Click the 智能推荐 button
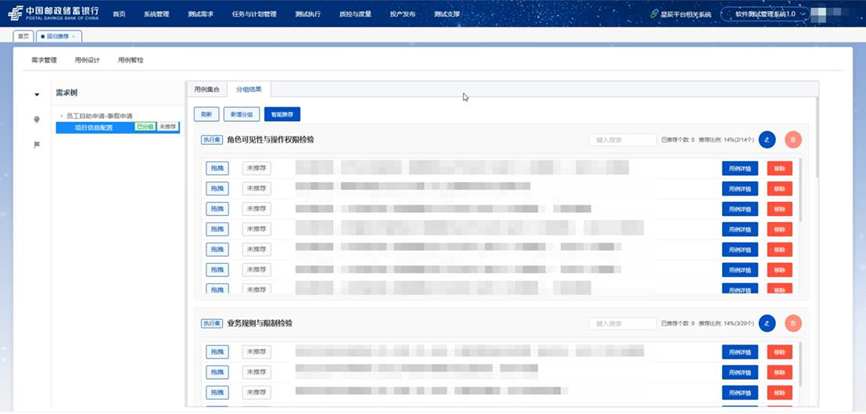Screen dimensions: 866x414 click(x=282, y=115)
